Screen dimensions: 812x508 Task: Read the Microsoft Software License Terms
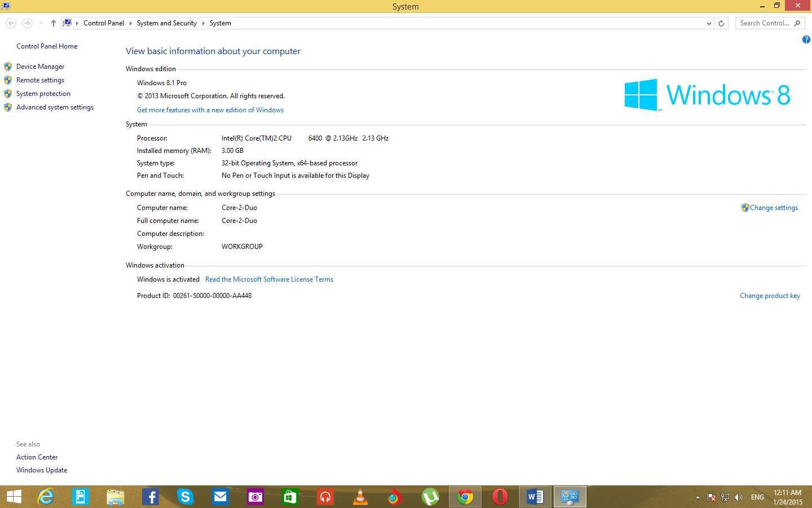pos(269,279)
